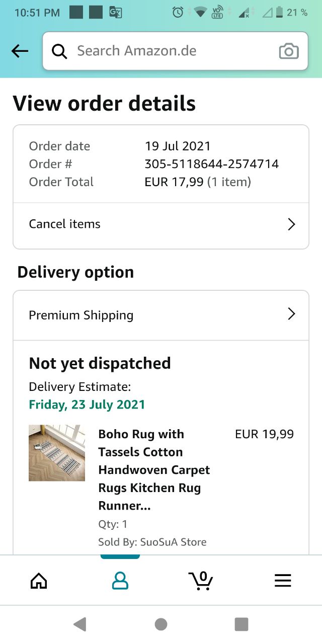Open the hamburger menu icon
The image size is (322, 644).
(283, 581)
